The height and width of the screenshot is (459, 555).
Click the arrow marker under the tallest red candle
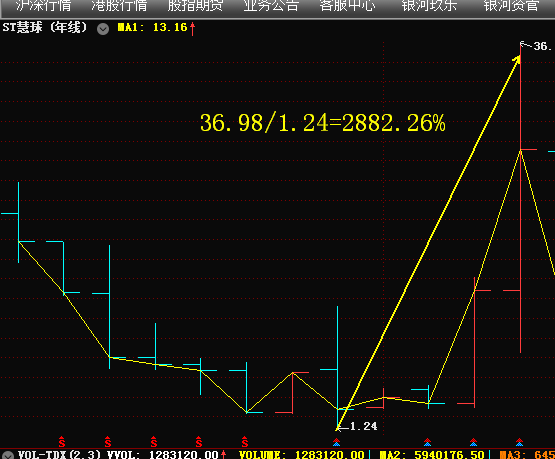click(520, 442)
